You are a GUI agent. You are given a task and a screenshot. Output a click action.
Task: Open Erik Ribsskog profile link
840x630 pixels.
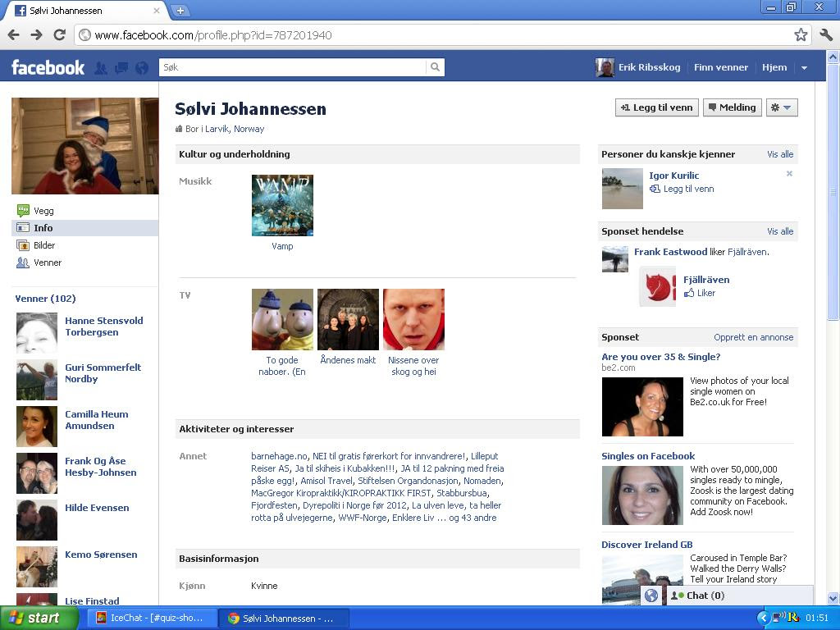(650, 67)
